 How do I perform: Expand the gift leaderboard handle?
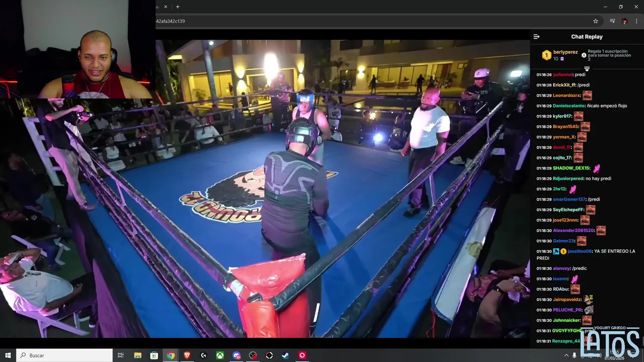(587, 68)
